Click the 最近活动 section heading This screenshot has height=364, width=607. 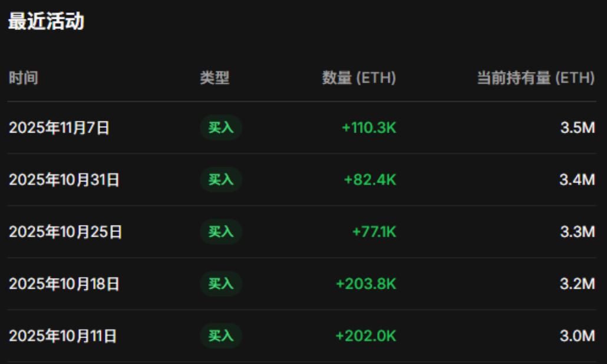[46, 22]
